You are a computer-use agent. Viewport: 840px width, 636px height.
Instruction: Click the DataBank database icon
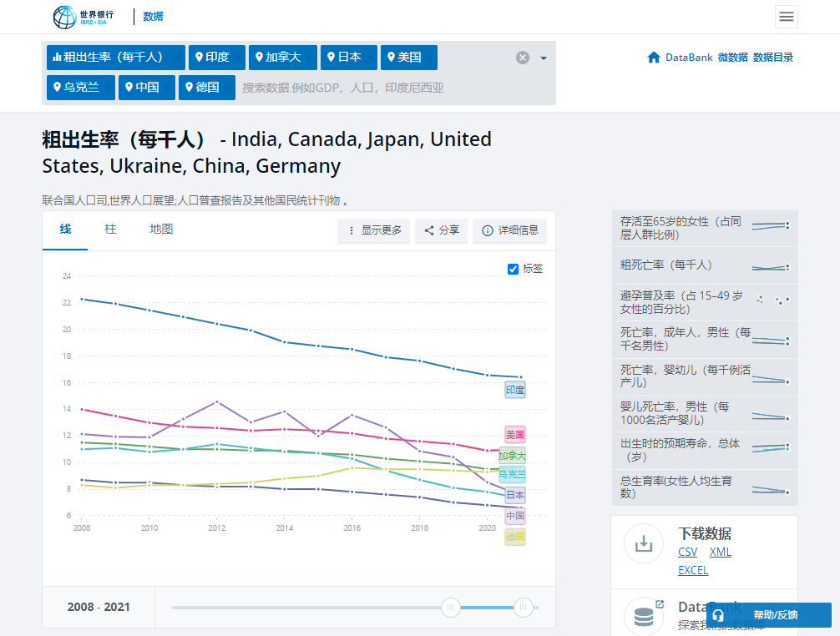click(x=644, y=617)
